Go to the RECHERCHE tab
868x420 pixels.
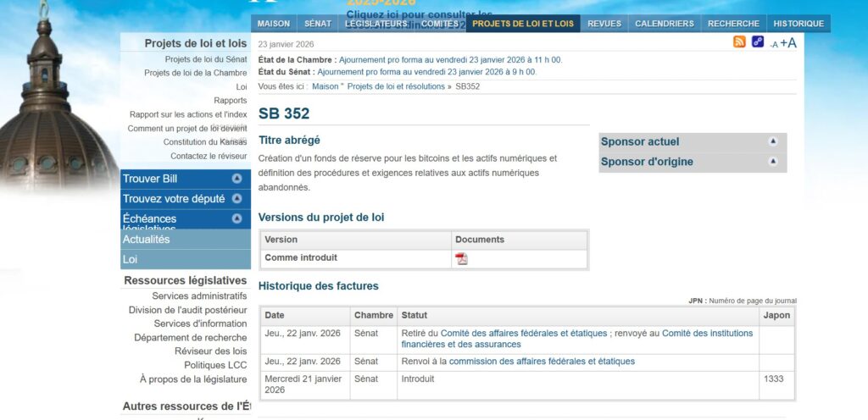pyautogui.click(x=733, y=24)
